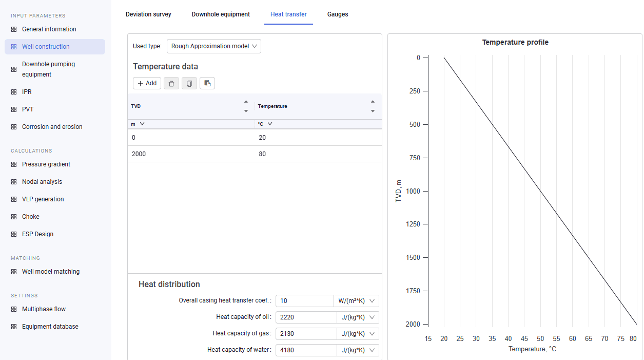Sort the table by the TVD column arrows
The height and width of the screenshot is (360, 644).
(246, 106)
